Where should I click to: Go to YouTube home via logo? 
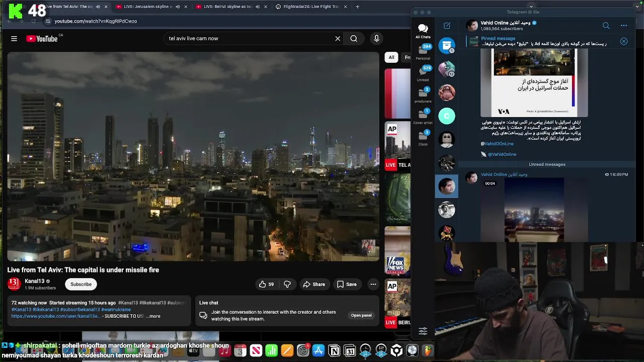coord(42,39)
